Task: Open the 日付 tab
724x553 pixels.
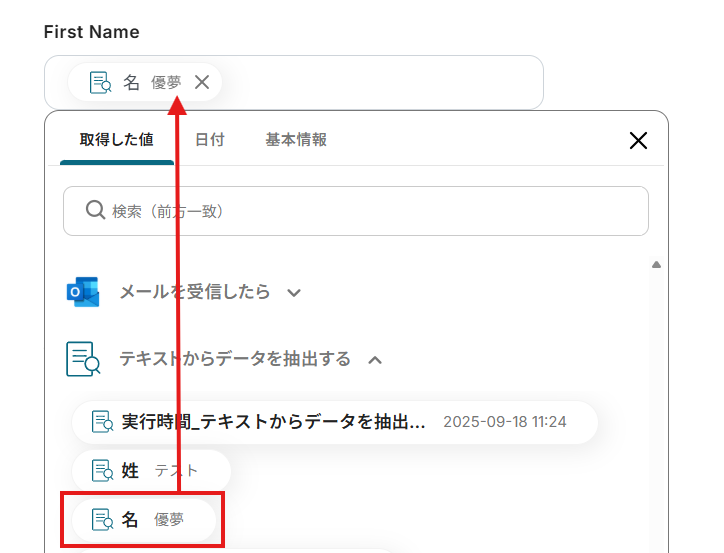Action: pyautogui.click(x=209, y=140)
